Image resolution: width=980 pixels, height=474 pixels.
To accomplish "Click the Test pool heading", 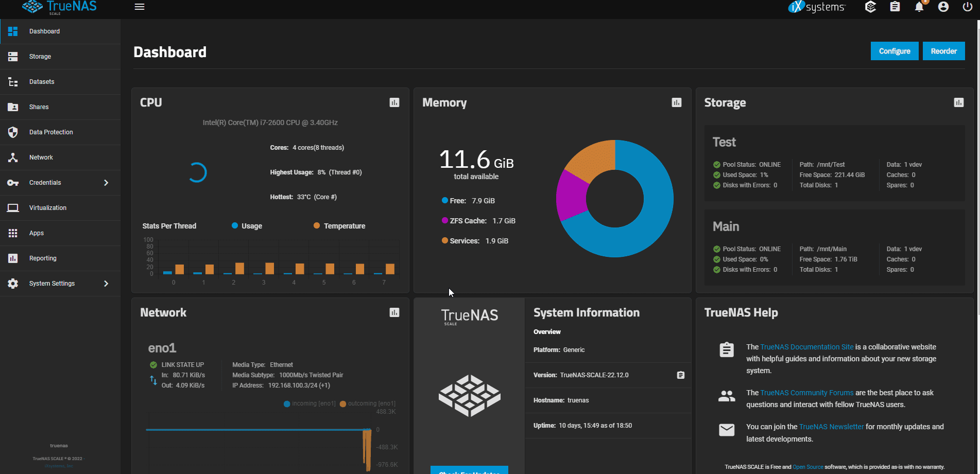I will pos(724,142).
